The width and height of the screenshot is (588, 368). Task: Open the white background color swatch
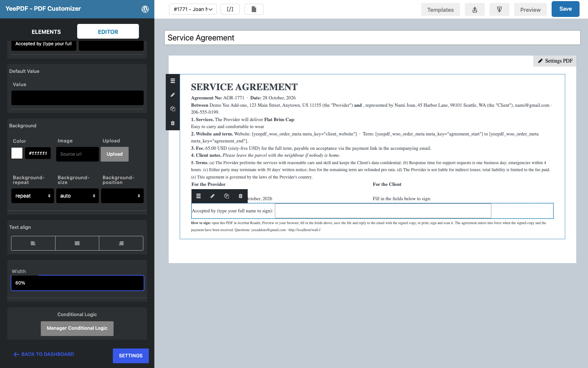click(x=17, y=153)
